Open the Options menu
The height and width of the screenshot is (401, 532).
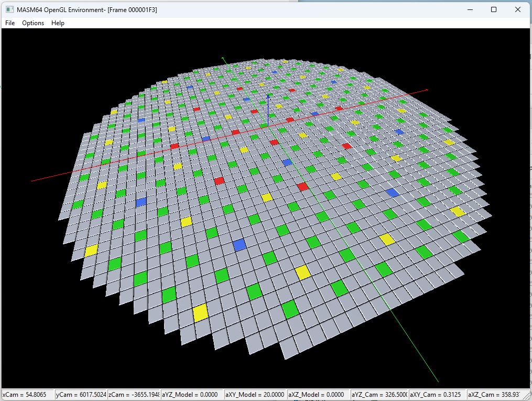tap(33, 23)
